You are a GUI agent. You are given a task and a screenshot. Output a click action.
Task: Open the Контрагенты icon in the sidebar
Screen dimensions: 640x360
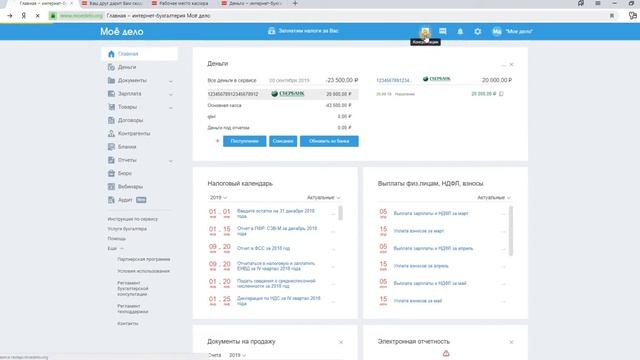coord(111,133)
